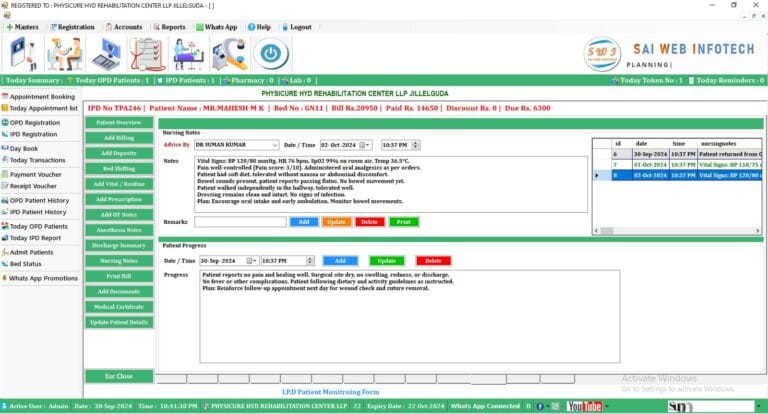Open the Reports menu

pyautogui.click(x=169, y=27)
